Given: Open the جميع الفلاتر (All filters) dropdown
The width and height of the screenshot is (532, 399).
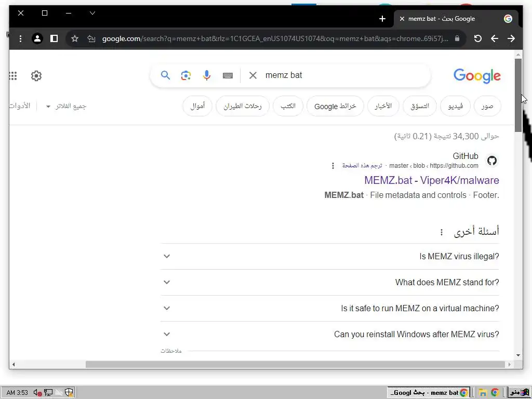Looking at the screenshot, I should click(66, 106).
